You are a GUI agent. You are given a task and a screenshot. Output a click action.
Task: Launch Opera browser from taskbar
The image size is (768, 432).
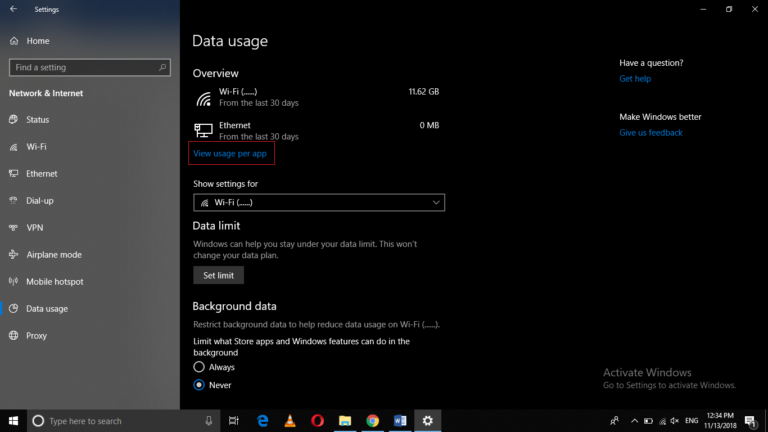(317, 421)
